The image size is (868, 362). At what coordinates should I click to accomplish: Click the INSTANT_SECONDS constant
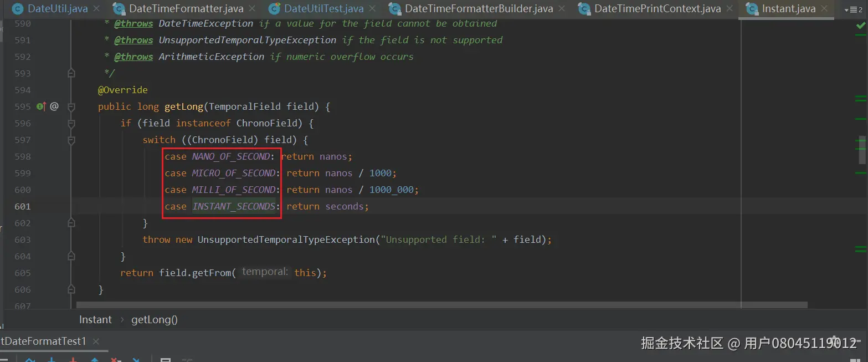tap(233, 206)
